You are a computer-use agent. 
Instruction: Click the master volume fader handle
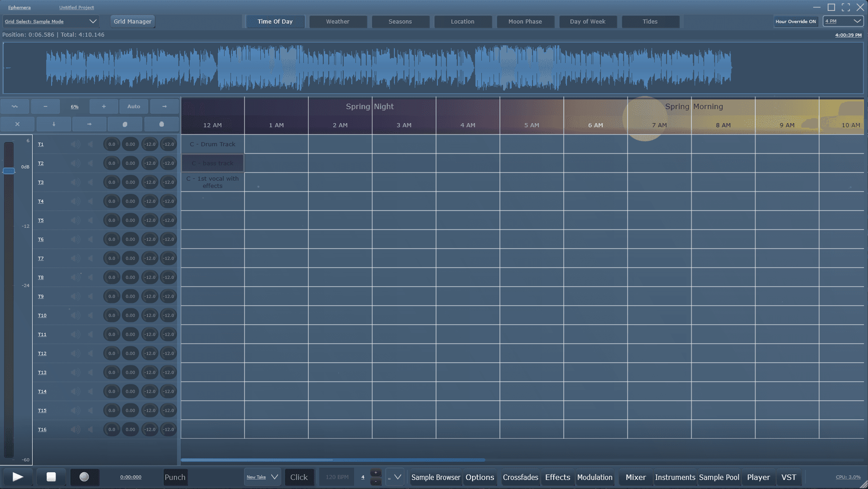pyautogui.click(x=9, y=171)
